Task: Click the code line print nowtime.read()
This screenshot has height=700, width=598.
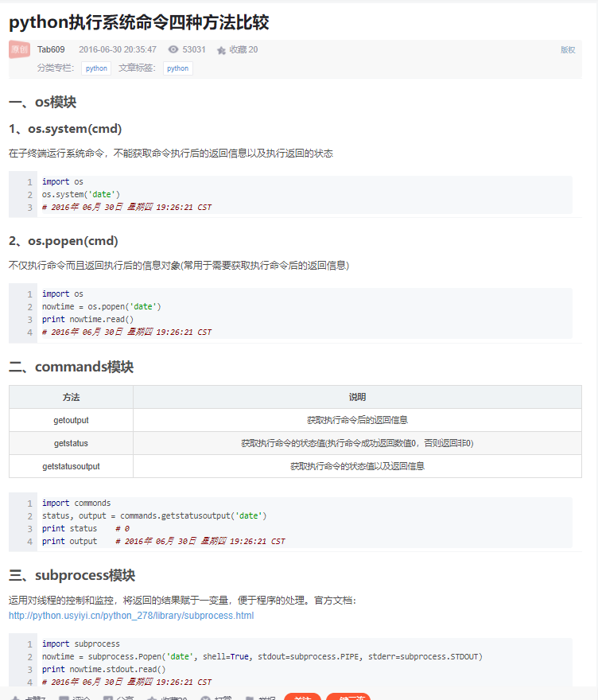Action: click(x=87, y=319)
